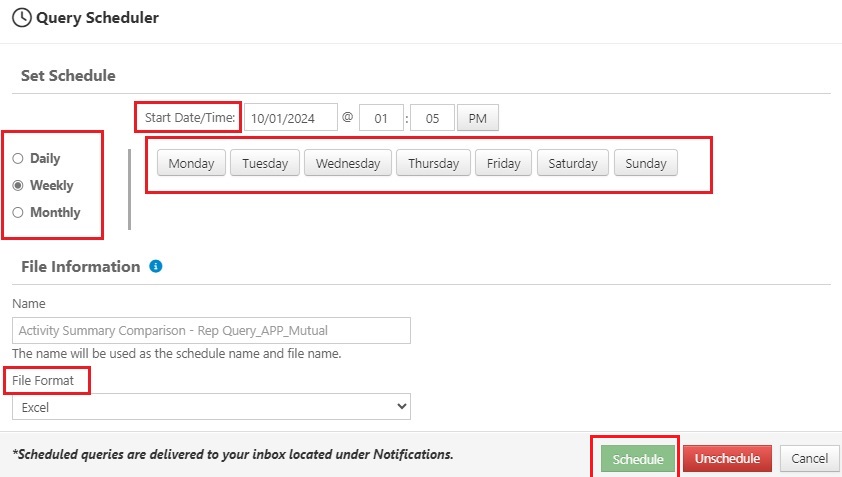Click the hour field showing 01
842x477 pixels.
point(381,118)
